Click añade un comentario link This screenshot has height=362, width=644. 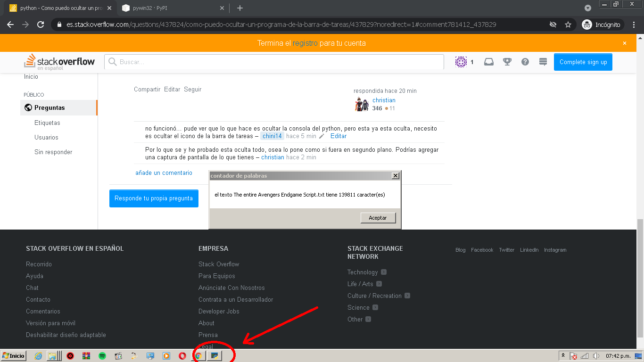164,173
